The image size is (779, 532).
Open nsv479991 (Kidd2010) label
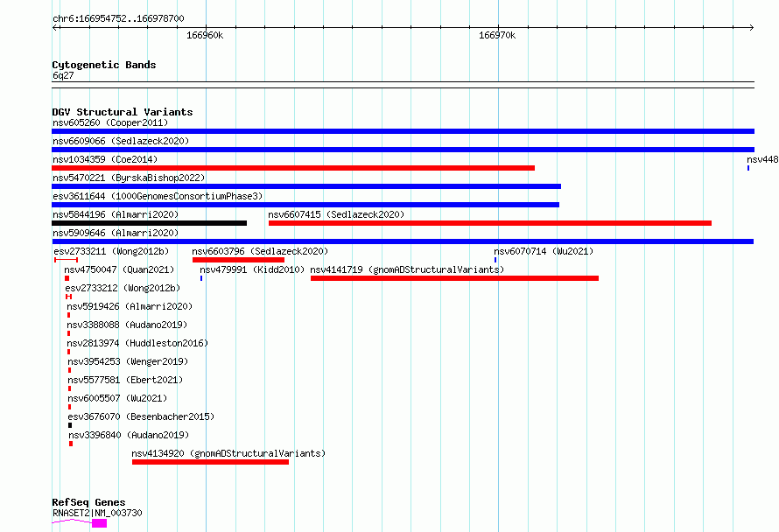tap(252, 269)
